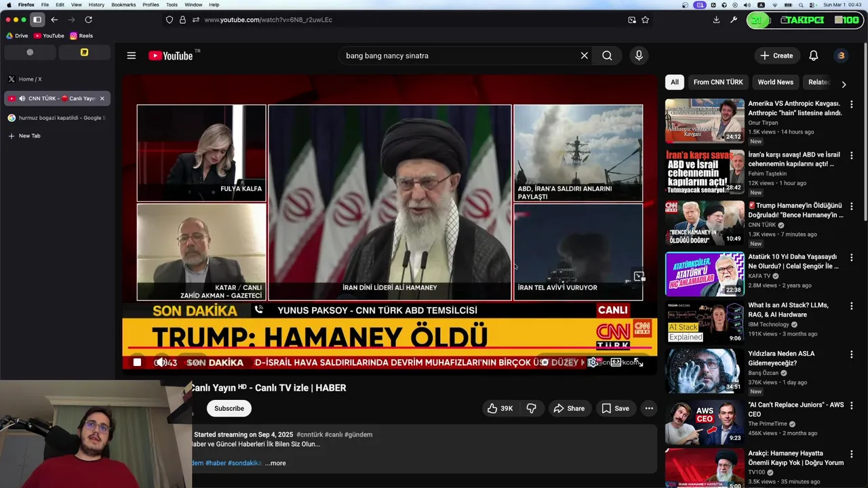The width and height of the screenshot is (868, 488).
Task: Open Create menu button
Action: pyautogui.click(x=776, y=56)
